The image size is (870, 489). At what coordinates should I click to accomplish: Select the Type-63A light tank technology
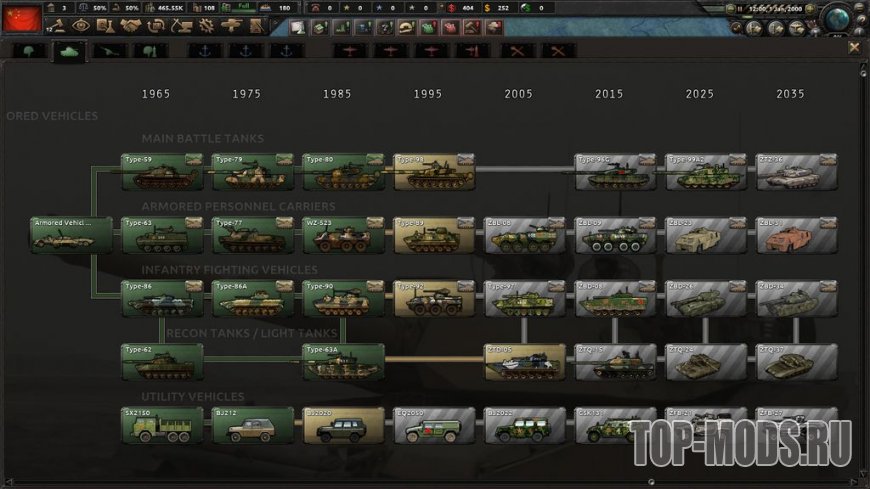(x=343, y=362)
